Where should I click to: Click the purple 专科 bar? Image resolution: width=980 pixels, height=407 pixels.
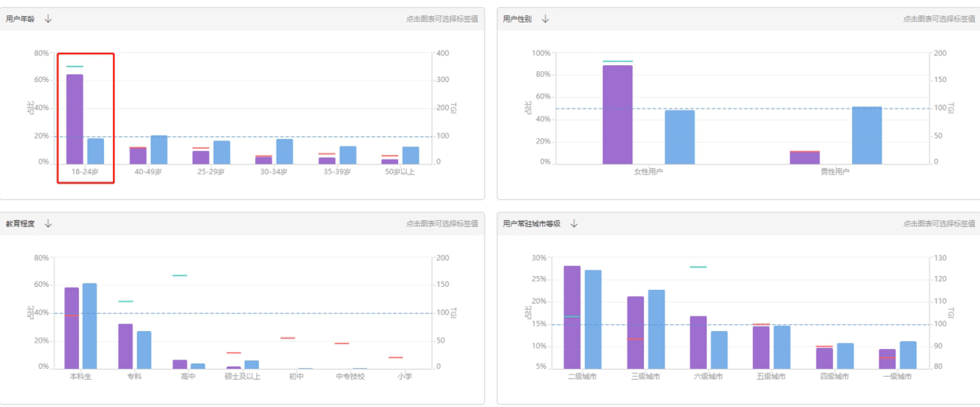point(126,346)
